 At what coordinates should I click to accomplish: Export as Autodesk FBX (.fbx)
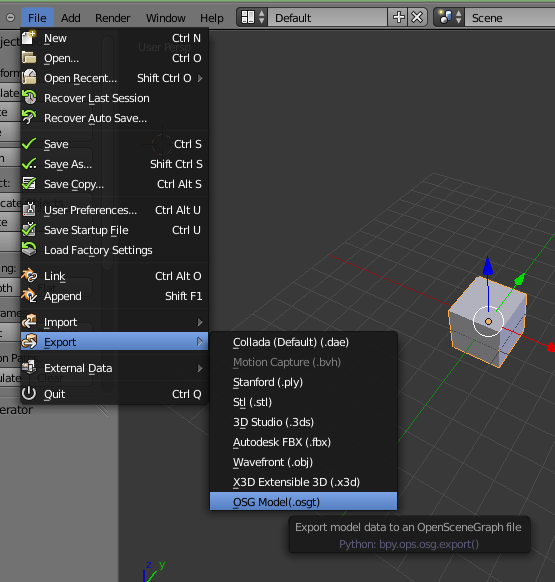(303, 442)
